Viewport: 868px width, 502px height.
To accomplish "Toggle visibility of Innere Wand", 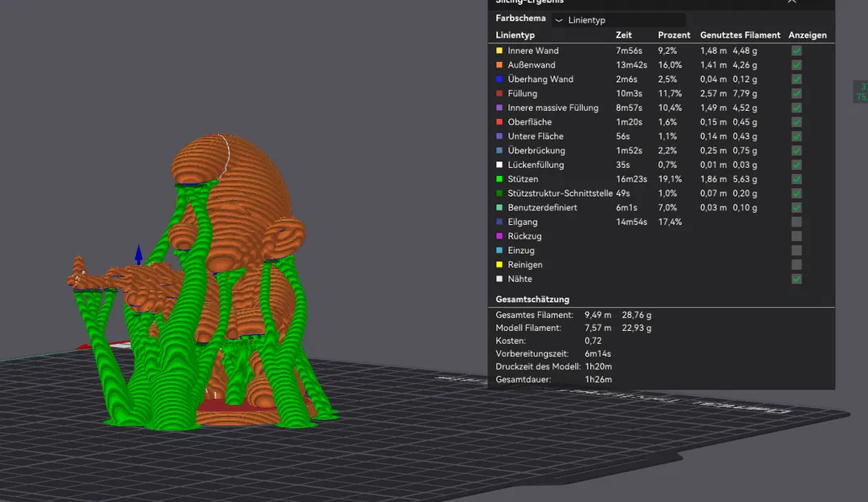I will [x=796, y=51].
